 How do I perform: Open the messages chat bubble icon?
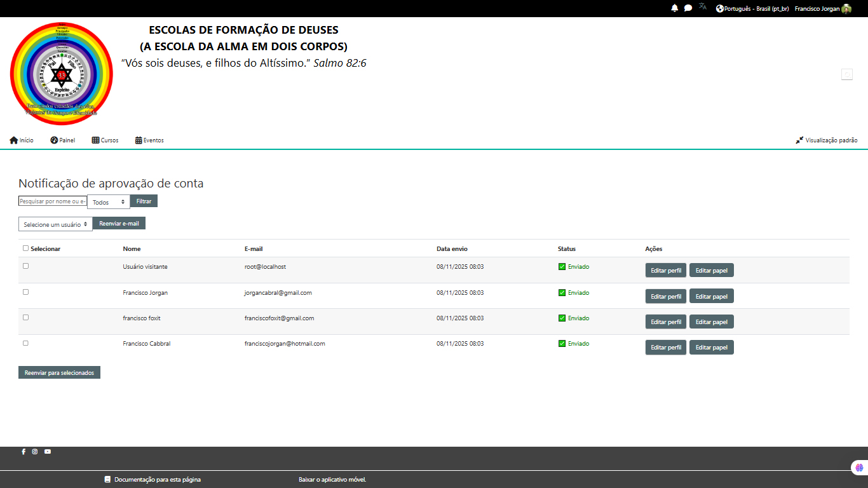688,8
